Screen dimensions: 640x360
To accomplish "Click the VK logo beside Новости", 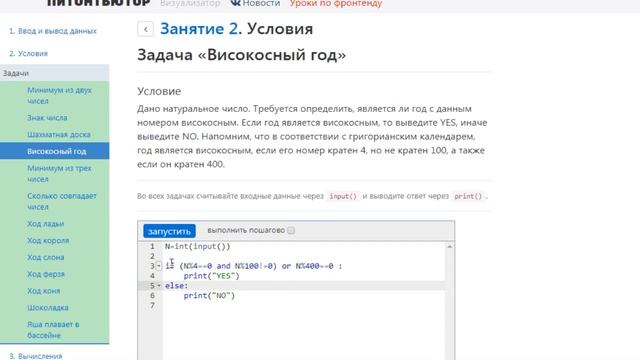I will coord(235,3).
